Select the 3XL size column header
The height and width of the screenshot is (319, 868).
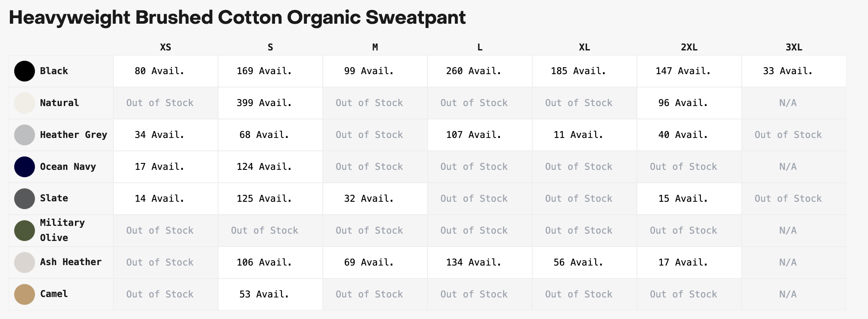794,47
